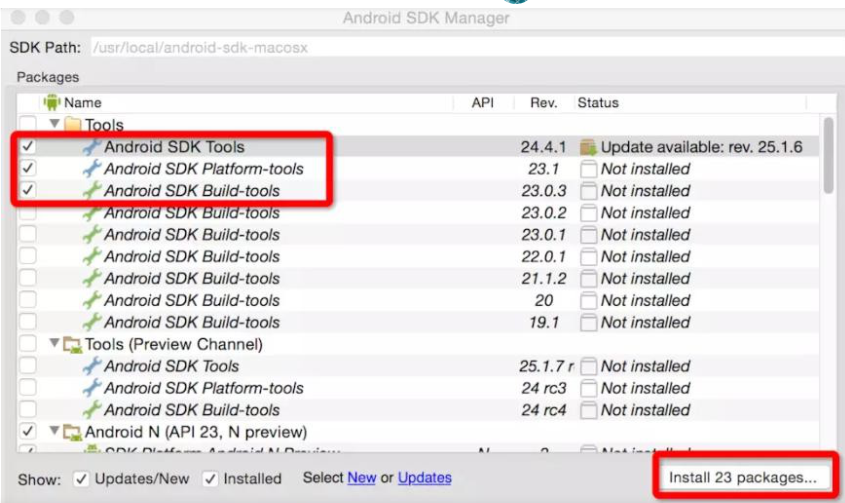
Task: Check the Platform-tools 24 rc3 checkbox
Action: coord(27,387)
